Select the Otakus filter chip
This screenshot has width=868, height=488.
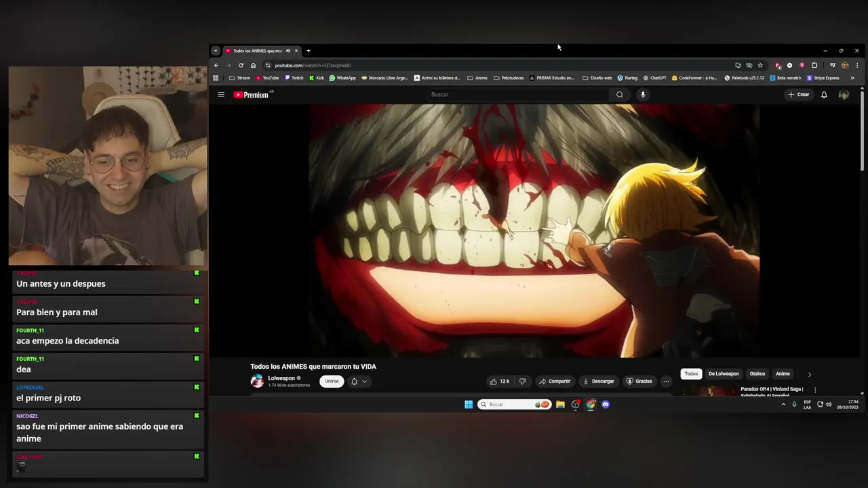(x=757, y=373)
